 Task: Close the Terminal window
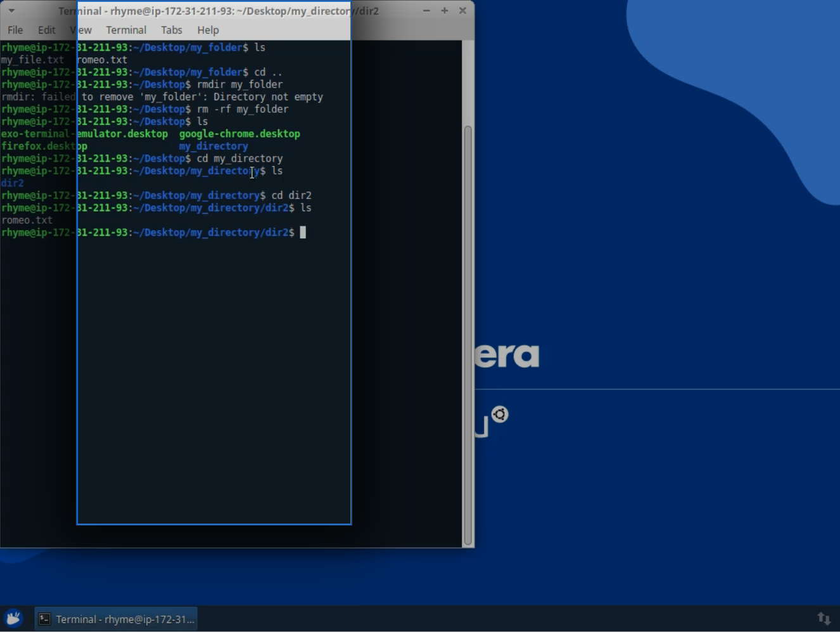pyautogui.click(x=462, y=11)
